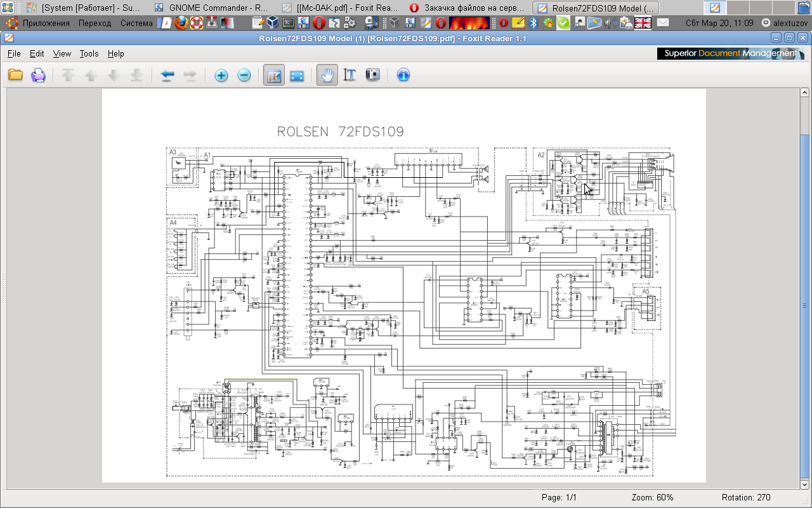This screenshot has height=508, width=812.
Task: Zoom out with the minus icon
Action: pyautogui.click(x=244, y=75)
